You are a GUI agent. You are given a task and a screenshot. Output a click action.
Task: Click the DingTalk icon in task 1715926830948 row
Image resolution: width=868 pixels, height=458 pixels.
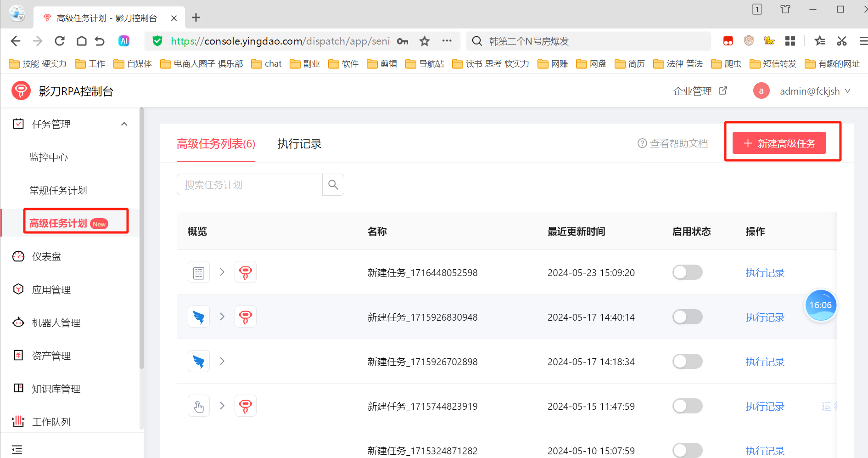pos(199,317)
